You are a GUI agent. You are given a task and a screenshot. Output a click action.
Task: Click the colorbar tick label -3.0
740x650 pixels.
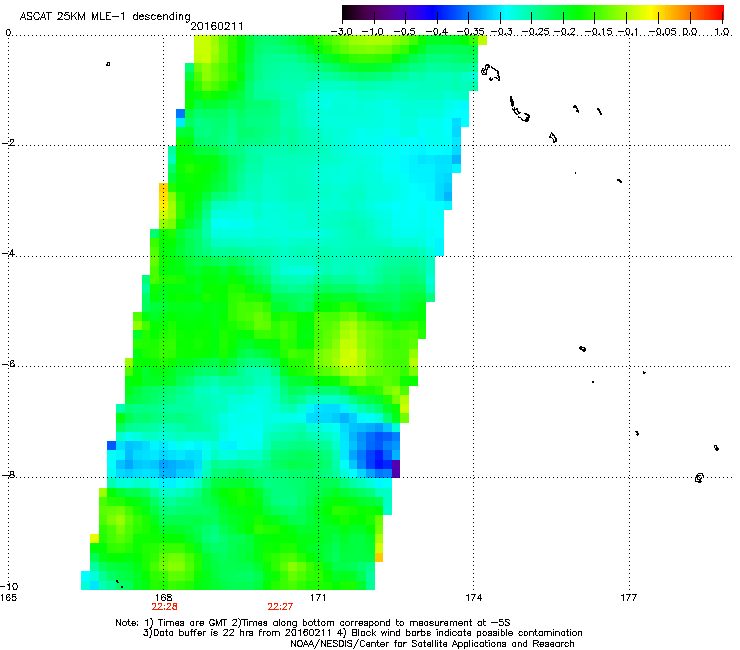pyautogui.click(x=341, y=32)
